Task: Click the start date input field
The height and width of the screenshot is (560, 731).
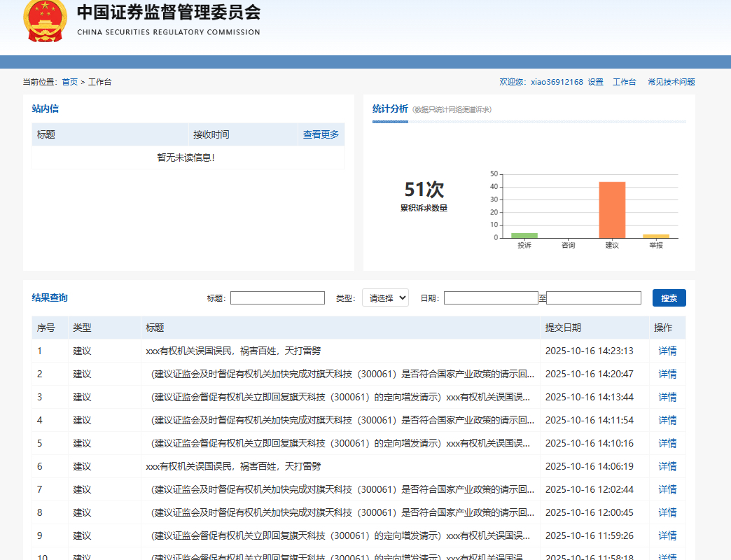Action: (491, 297)
